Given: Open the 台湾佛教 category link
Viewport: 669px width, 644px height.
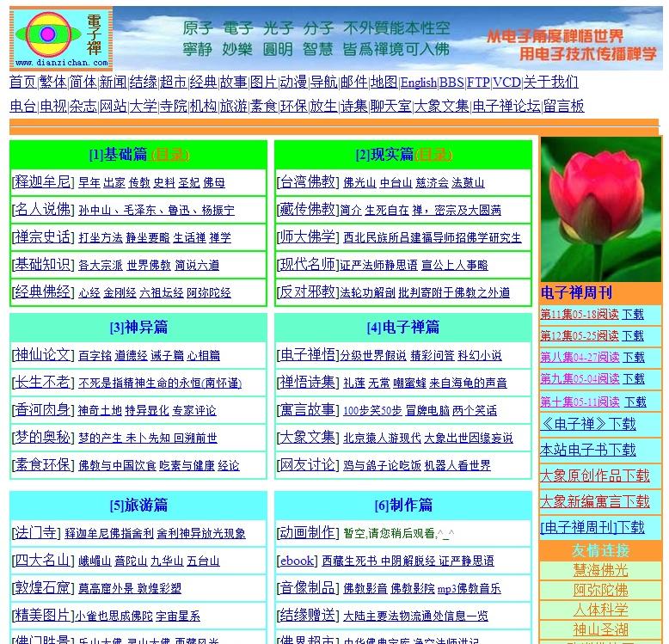Looking at the screenshot, I should coord(307,181).
